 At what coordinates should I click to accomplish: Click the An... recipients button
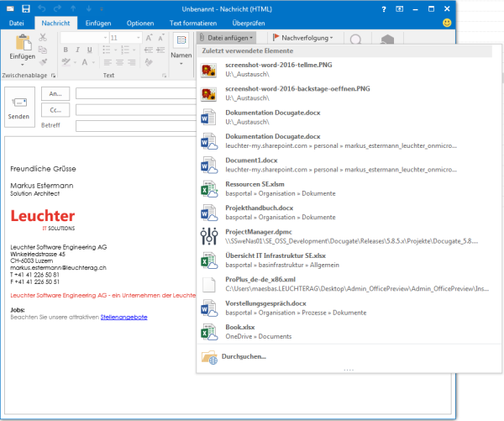tap(55, 93)
